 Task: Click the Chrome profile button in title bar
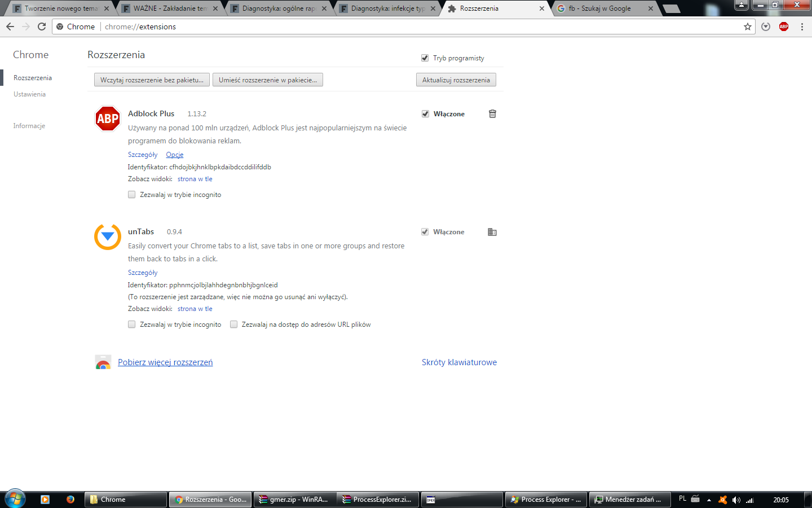click(742, 5)
